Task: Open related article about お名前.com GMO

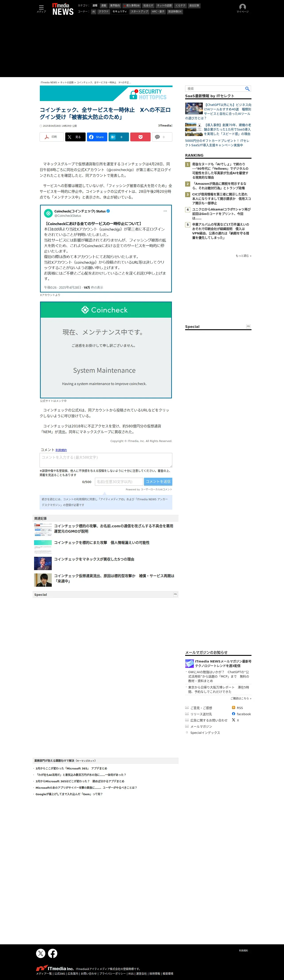Action: coord(113,528)
